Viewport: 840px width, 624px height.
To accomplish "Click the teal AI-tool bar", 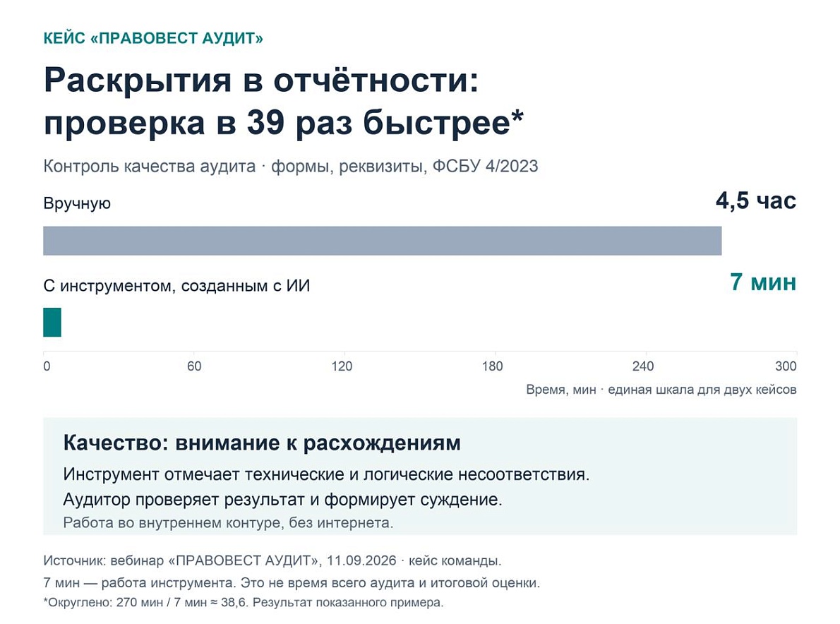I will point(52,322).
